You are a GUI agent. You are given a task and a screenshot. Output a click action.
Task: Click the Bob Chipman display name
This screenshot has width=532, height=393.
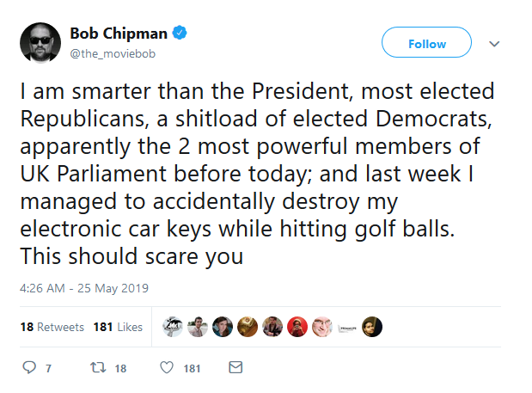pyautogui.click(x=119, y=34)
